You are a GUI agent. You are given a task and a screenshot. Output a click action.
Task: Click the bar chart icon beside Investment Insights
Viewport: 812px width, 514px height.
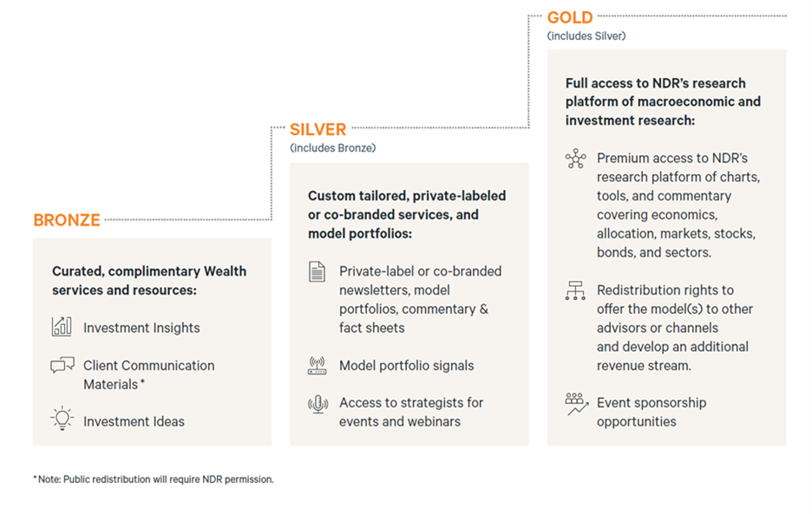tap(62, 327)
